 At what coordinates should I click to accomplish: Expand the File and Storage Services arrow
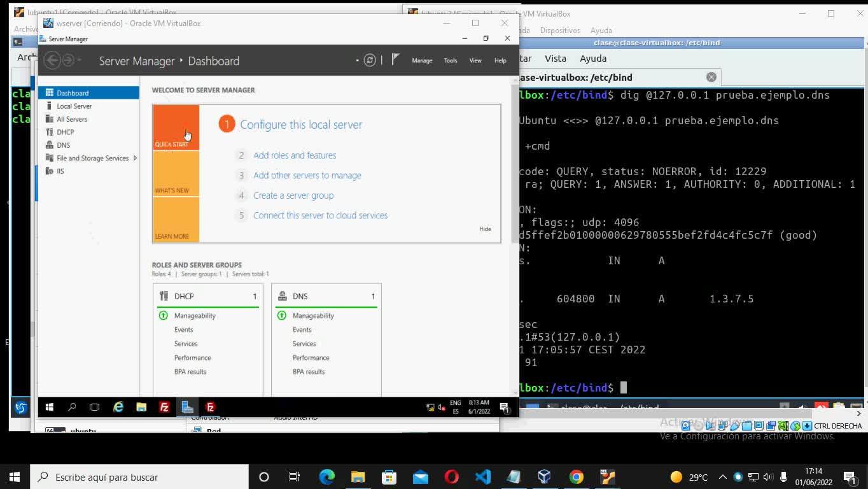135,158
